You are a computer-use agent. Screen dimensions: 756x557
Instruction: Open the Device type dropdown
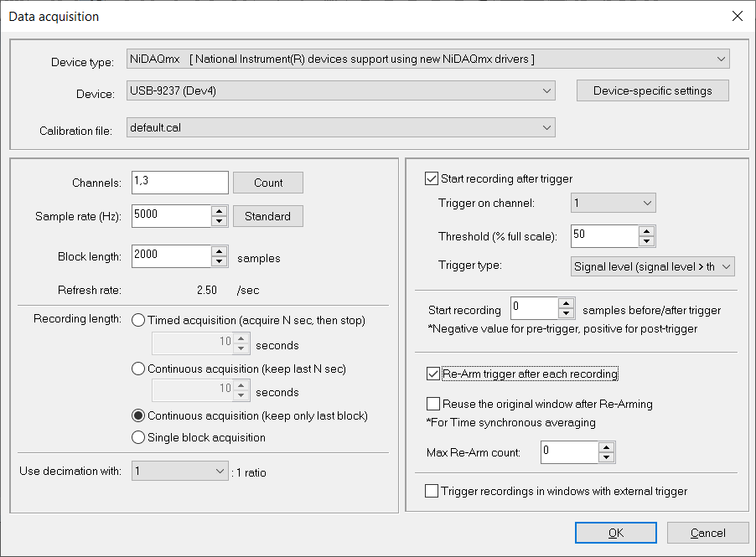point(427,59)
